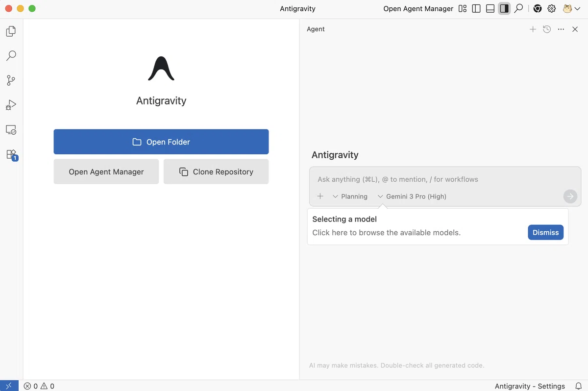Expand the Gemini 3 Pro (High) model dropdown
The width and height of the screenshot is (588, 391).
click(x=412, y=196)
